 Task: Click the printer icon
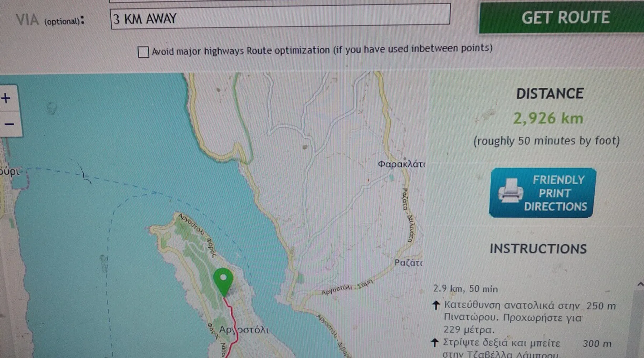tap(511, 190)
